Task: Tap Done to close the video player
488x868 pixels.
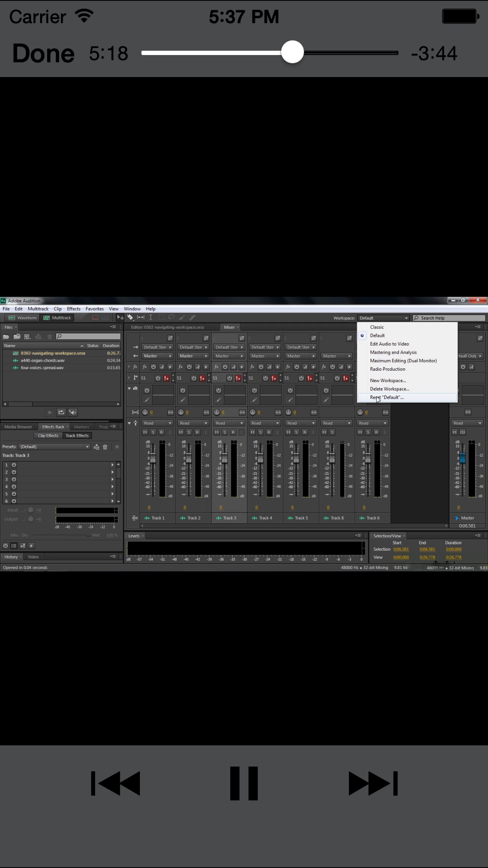Action: [43, 53]
